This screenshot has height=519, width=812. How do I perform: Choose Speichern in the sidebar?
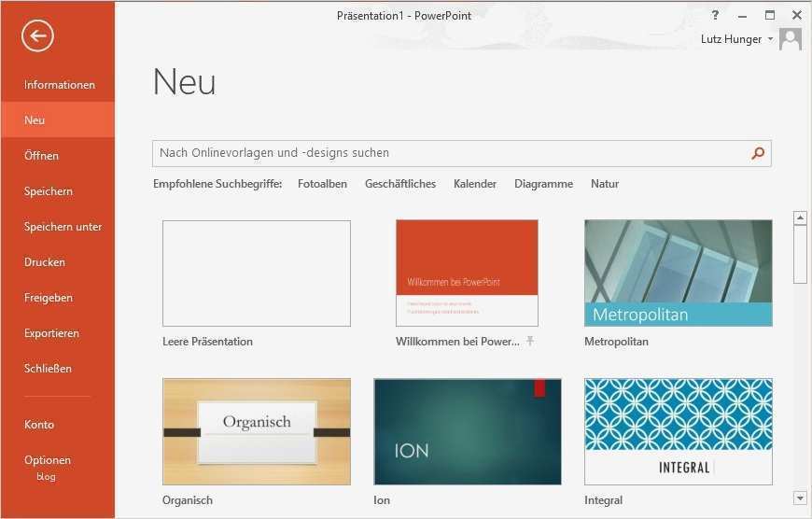[58, 191]
